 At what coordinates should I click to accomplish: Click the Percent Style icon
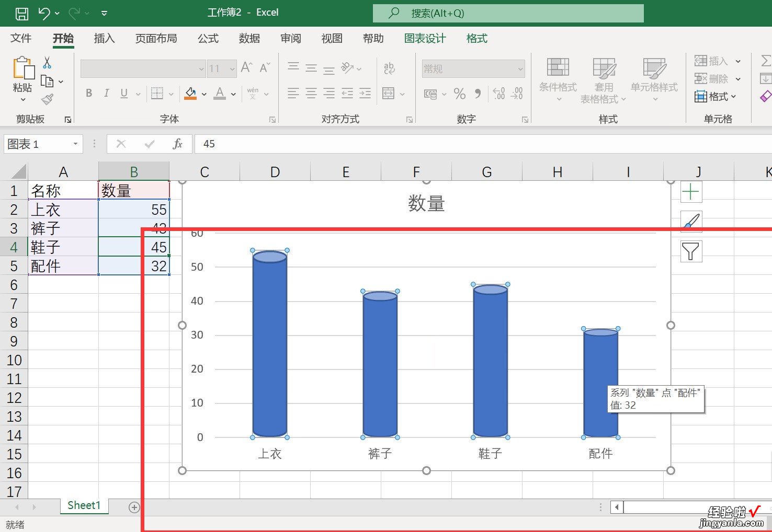[460, 94]
